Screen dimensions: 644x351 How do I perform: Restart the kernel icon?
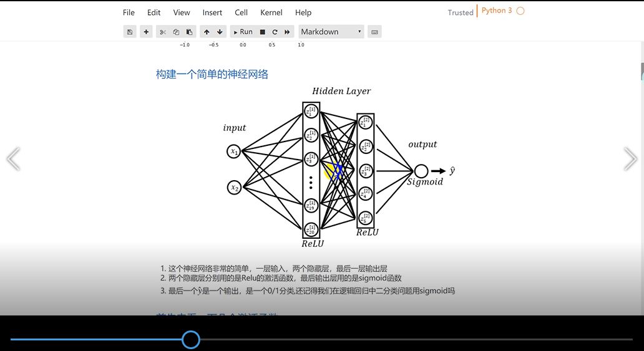click(275, 32)
